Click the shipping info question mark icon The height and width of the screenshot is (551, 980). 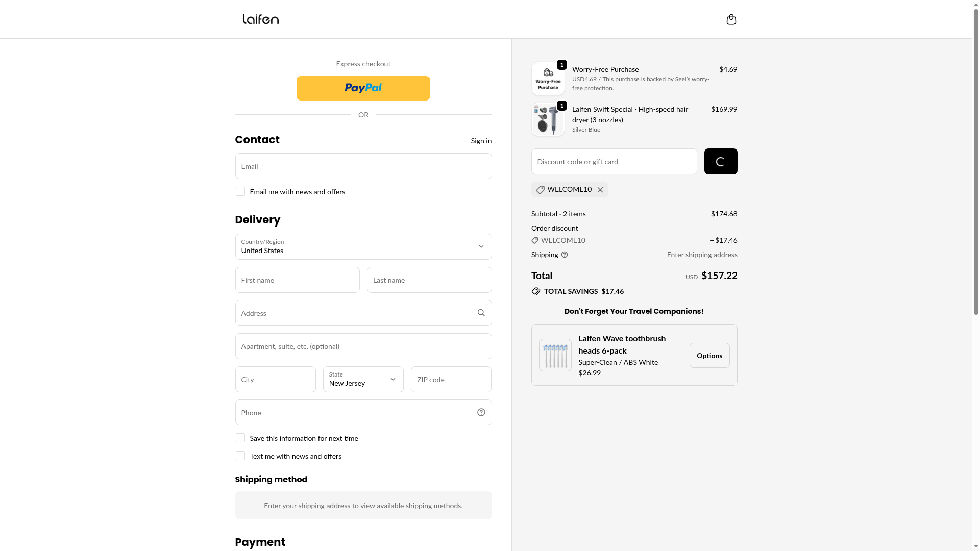tap(565, 255)
